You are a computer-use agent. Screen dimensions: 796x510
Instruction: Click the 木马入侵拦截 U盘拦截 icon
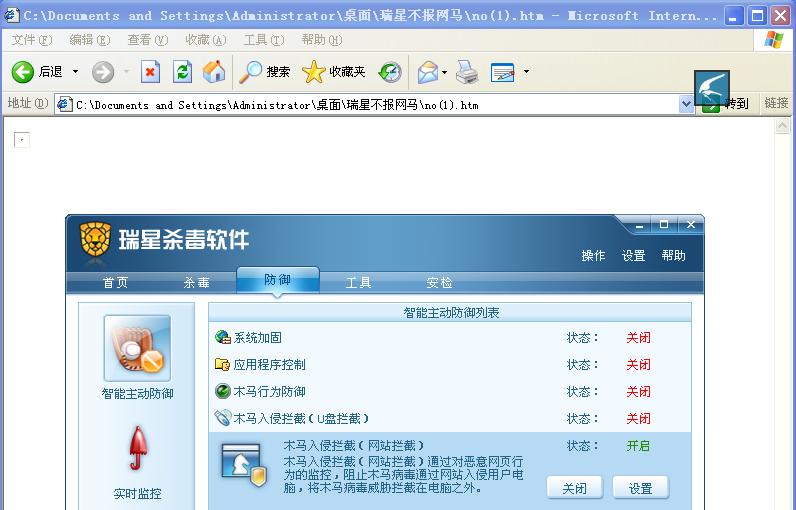click(222, 418)
